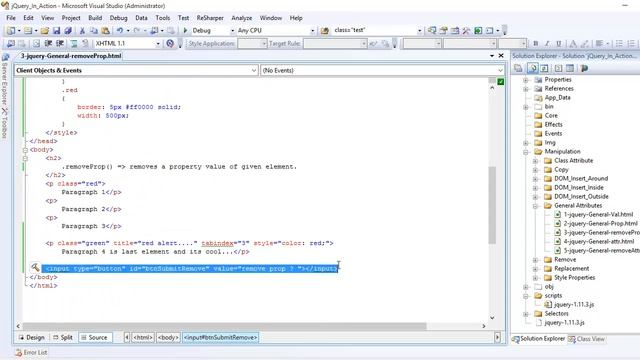Switch to Design view
This screenshot has width=640, height=360.
(x=31, y=338)
